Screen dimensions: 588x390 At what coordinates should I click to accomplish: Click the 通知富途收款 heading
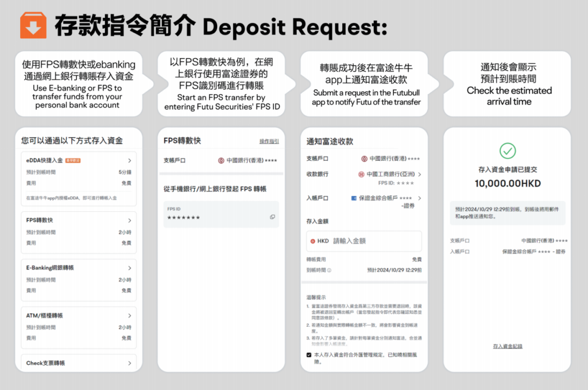pyautogui.click(x=330, y=141)
